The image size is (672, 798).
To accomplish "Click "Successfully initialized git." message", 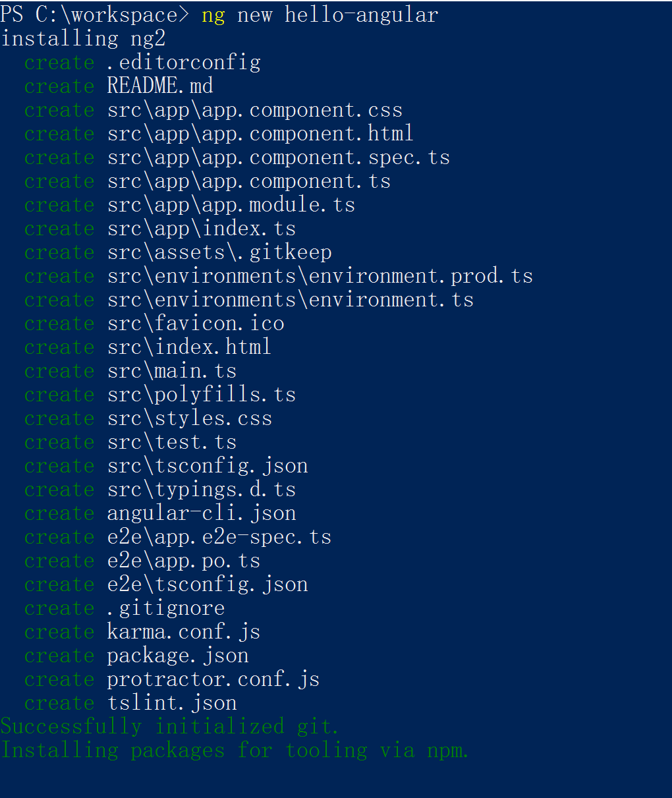I will tap(169, 727).
